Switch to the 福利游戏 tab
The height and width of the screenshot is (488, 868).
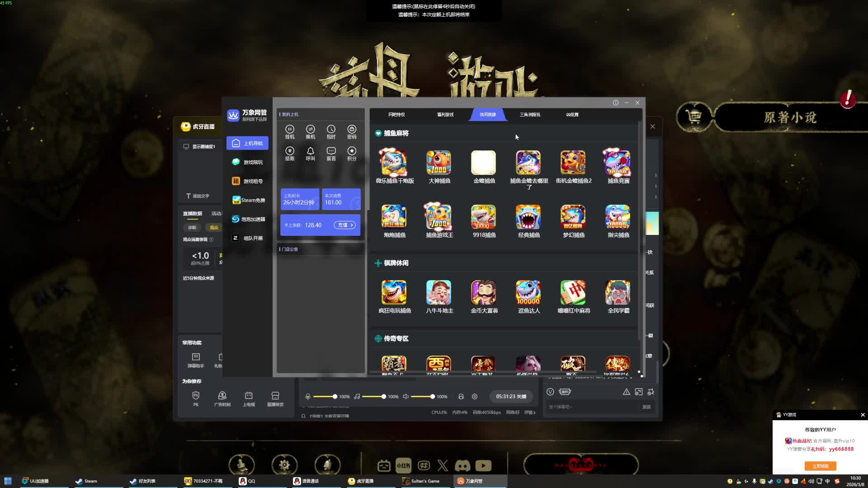(445, 115)
